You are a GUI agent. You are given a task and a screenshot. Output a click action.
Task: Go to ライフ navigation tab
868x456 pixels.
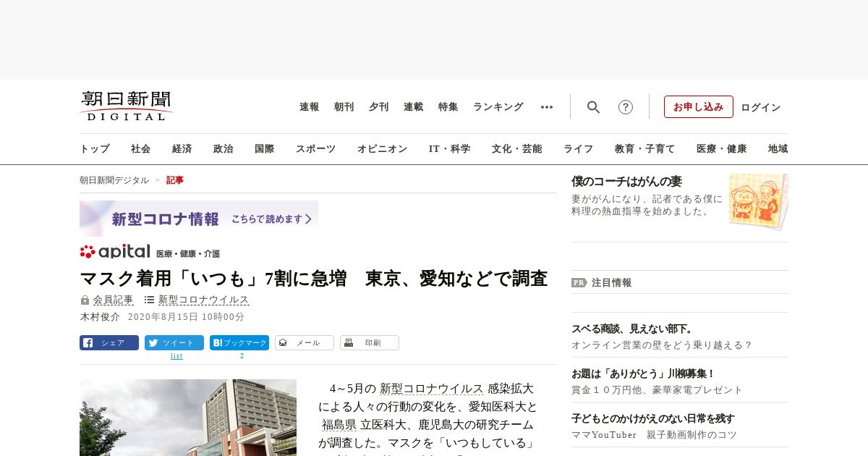[x=579, y=149]
